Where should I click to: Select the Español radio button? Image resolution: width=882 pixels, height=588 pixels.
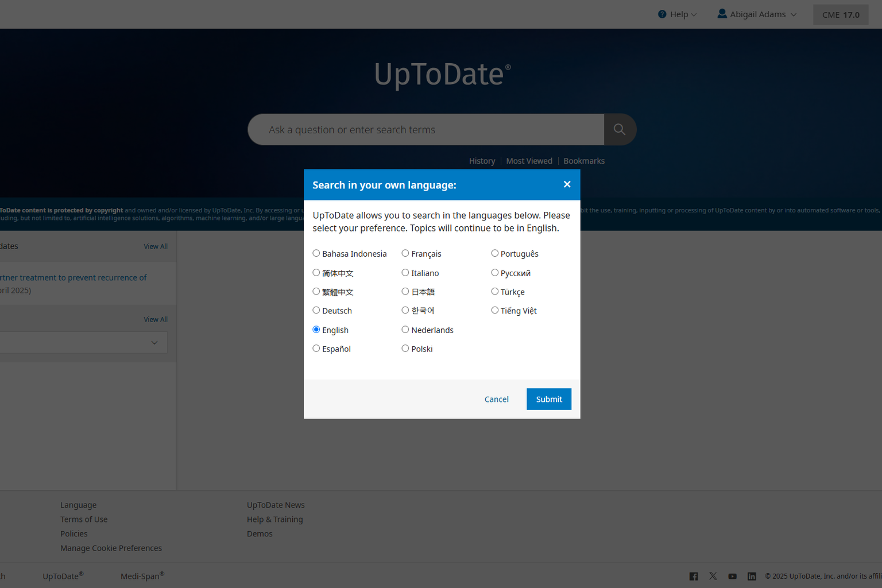316,349
